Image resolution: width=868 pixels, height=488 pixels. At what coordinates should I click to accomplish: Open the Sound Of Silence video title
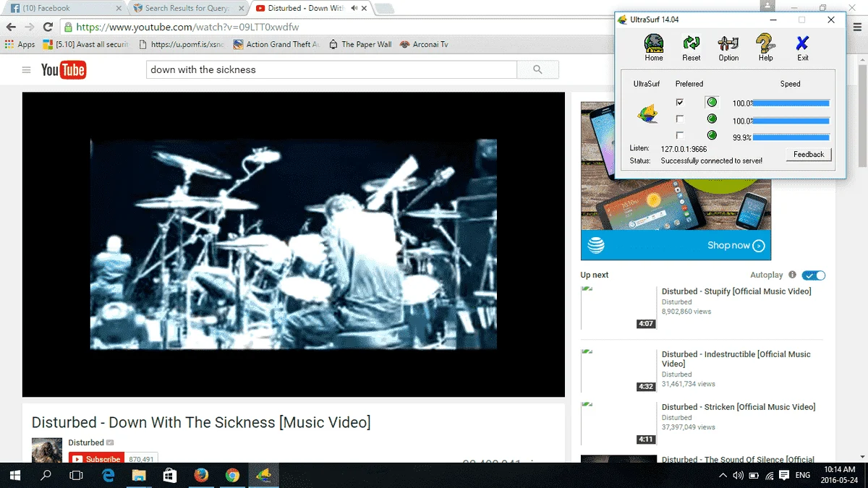738,460
